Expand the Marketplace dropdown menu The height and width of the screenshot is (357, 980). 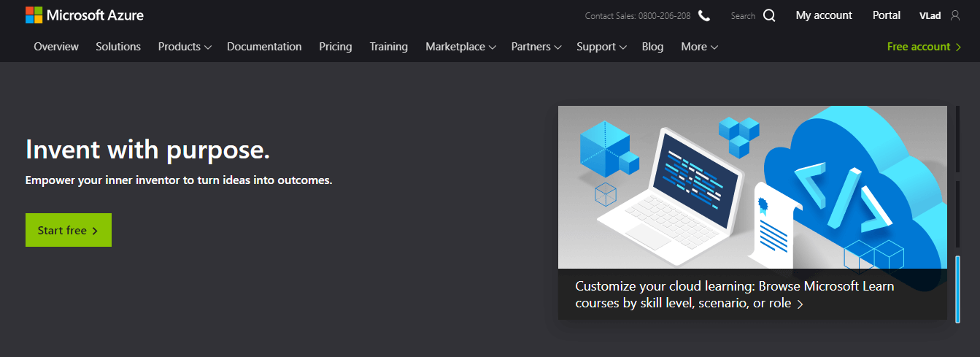point(461,47)
